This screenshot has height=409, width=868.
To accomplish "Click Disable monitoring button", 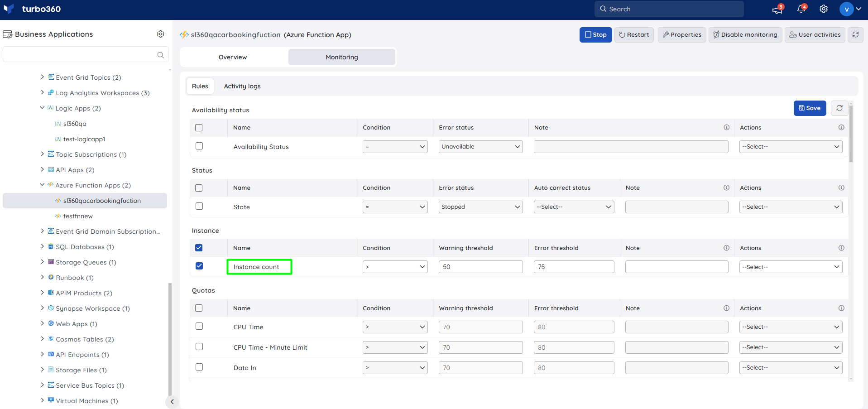I will tap(745, 35).
